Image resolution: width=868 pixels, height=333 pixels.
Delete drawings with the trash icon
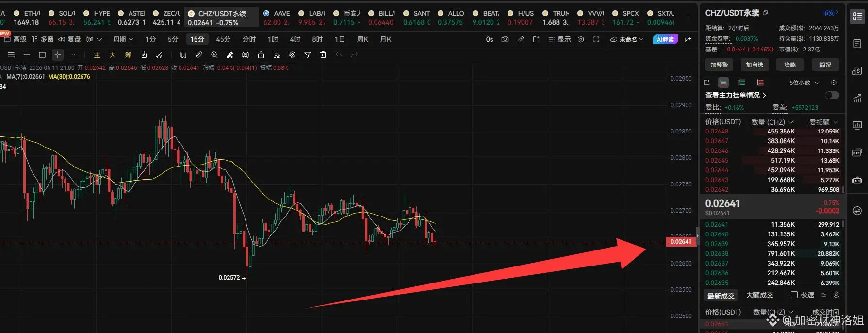pos(323,55)
